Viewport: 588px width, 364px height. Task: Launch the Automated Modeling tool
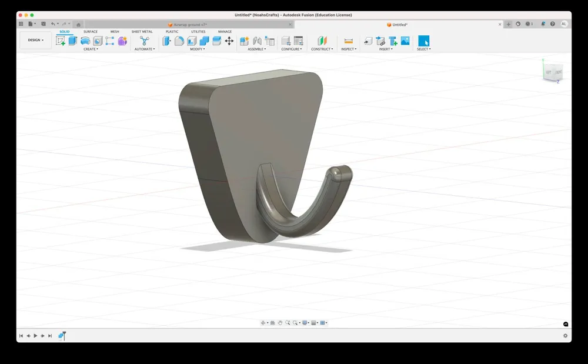click(x=145, y=41)
